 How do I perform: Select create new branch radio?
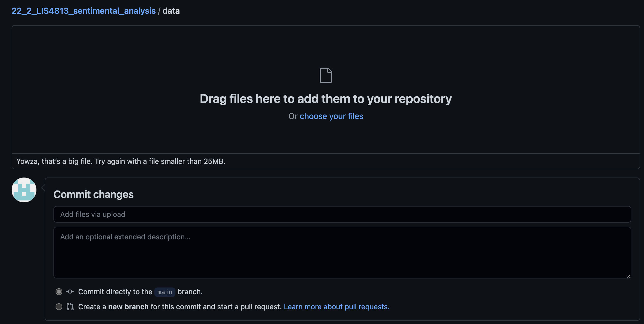click(x=59, y=307)
